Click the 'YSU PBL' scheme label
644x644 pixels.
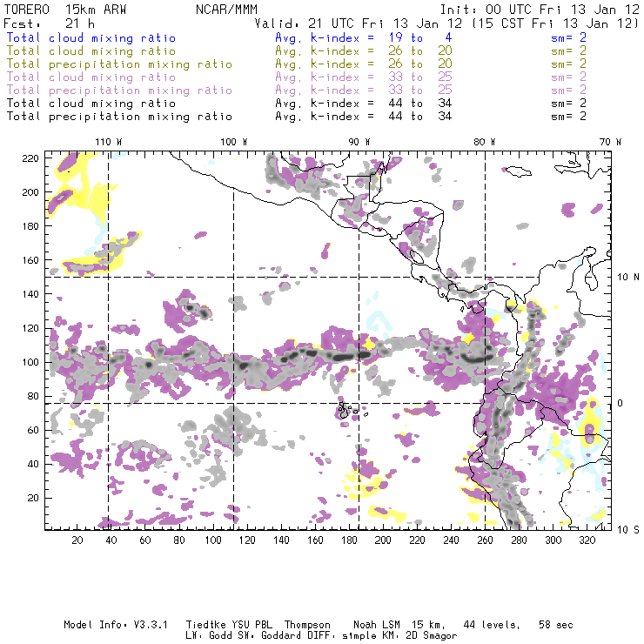(x=252, y=625)
